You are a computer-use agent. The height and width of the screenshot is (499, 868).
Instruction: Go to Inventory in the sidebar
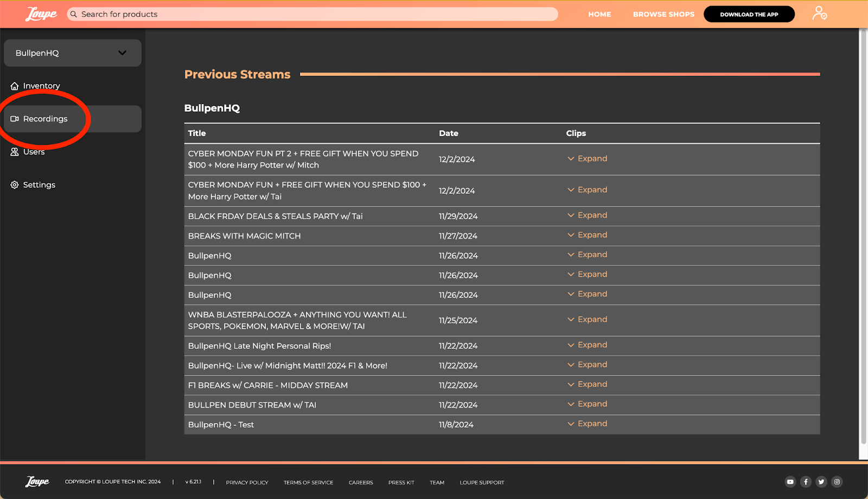click(x=41, y=86)
